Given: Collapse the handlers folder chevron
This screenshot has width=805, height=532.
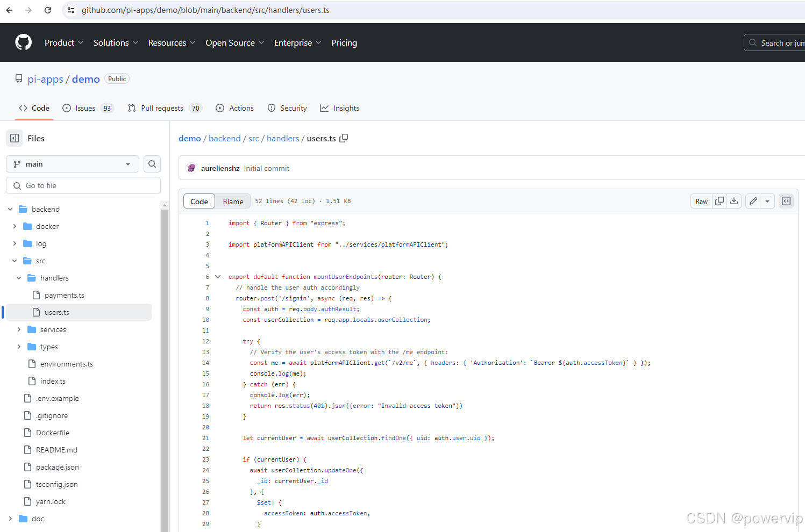Looking at the screenshot, I should tap(19, 278).
